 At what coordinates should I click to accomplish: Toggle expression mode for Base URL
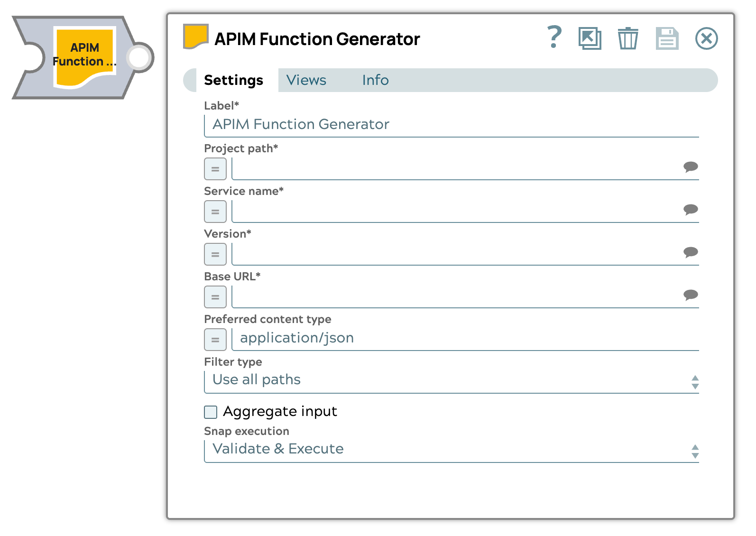pyautogui.click(x=215, y=297)
